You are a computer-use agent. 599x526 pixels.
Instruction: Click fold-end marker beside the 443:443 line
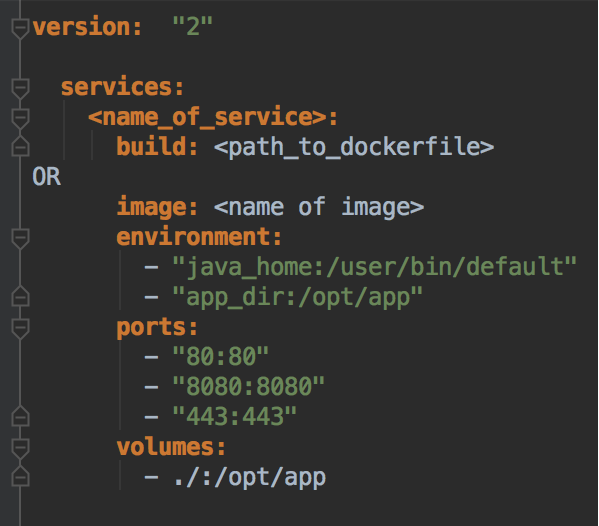pyautogui.click(x=20, y=416)
